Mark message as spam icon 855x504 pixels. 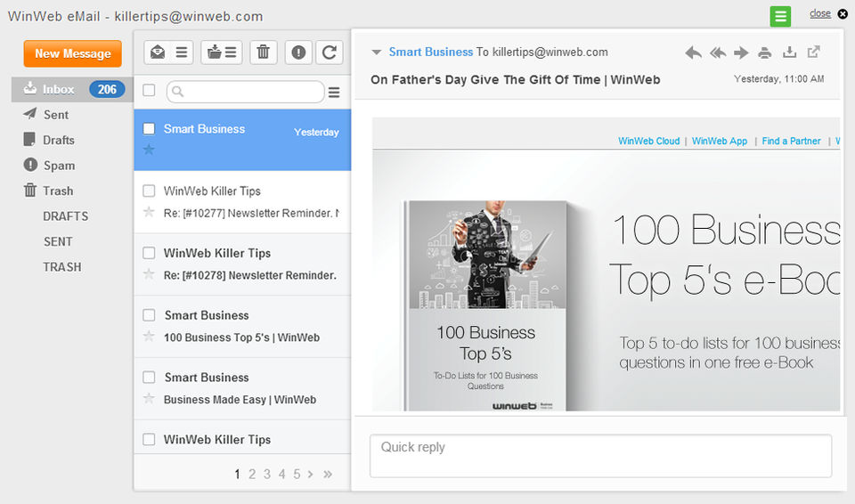point(298,53)
